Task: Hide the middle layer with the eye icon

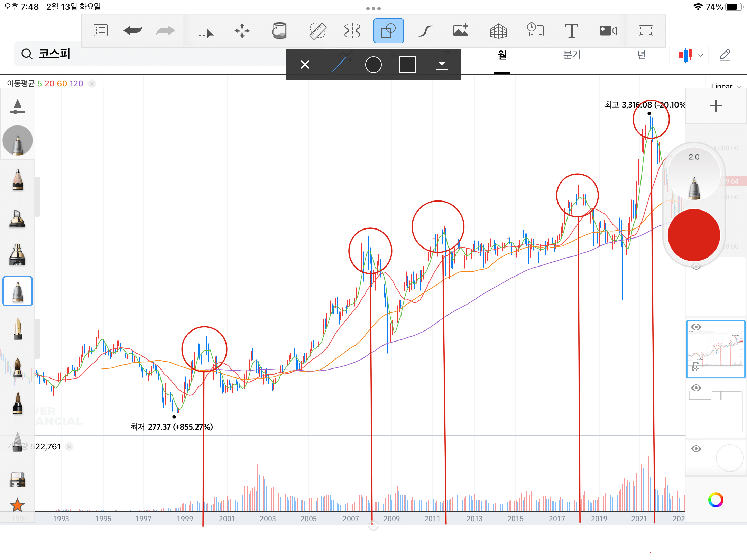Action: tap(696, 388)
